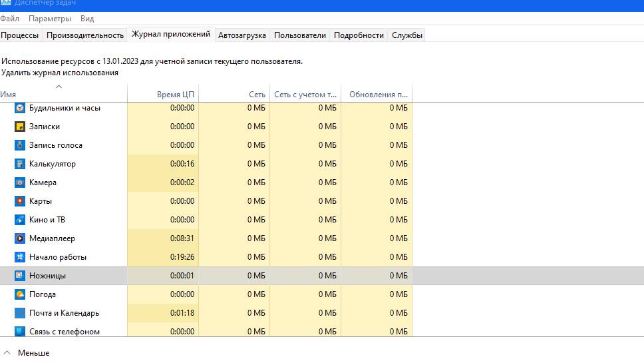Switch to the Производительность tab
Image resolution: width=644 pixels, height=363 pixels.
point(85,35)
